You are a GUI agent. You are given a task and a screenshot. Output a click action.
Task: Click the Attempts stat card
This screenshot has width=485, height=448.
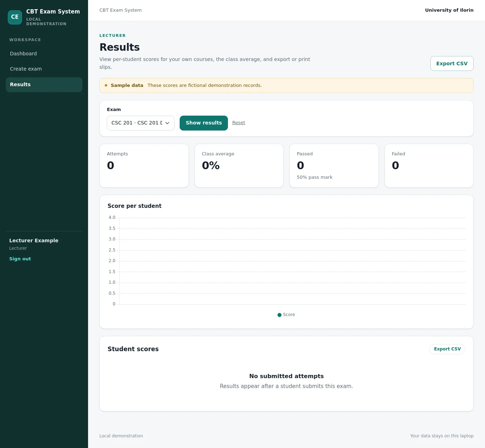pos(144,166)
